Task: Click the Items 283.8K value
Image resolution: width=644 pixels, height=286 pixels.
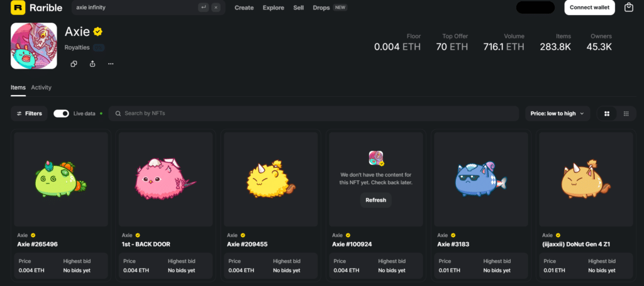Action: point(555,47)
